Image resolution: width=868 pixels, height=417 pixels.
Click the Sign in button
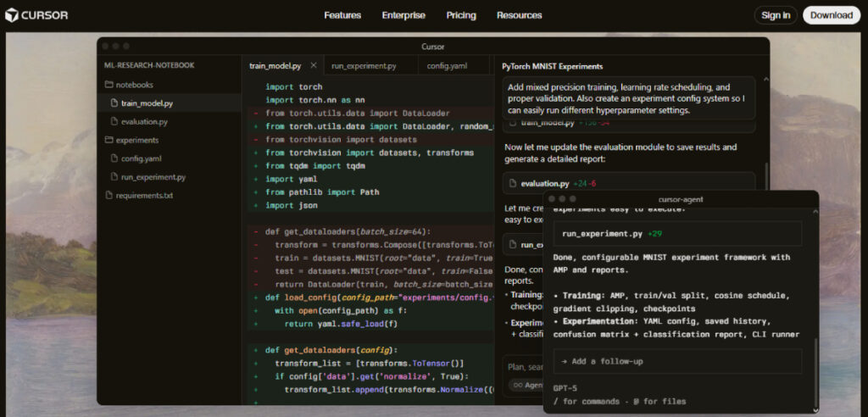[x=775, y=15]
